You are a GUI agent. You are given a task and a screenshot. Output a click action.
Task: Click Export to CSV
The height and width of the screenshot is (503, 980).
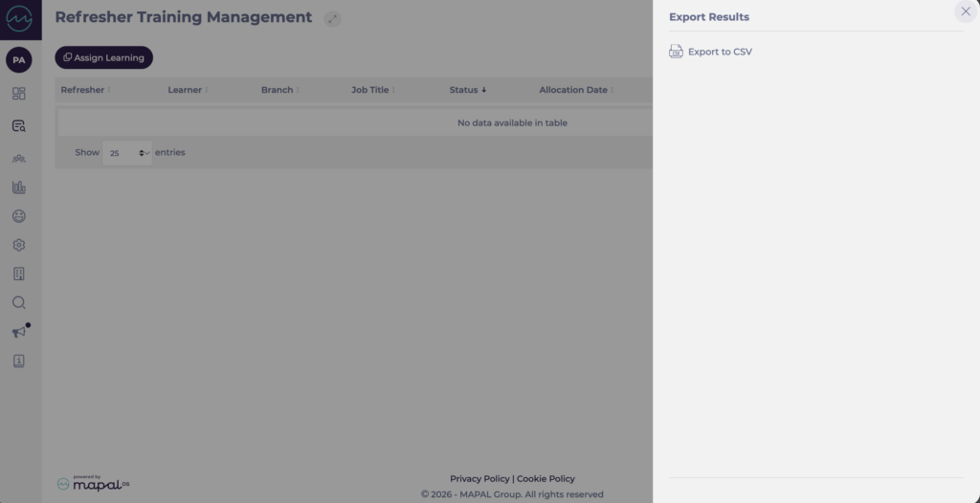pyautogui.click(x=719, y=52)
